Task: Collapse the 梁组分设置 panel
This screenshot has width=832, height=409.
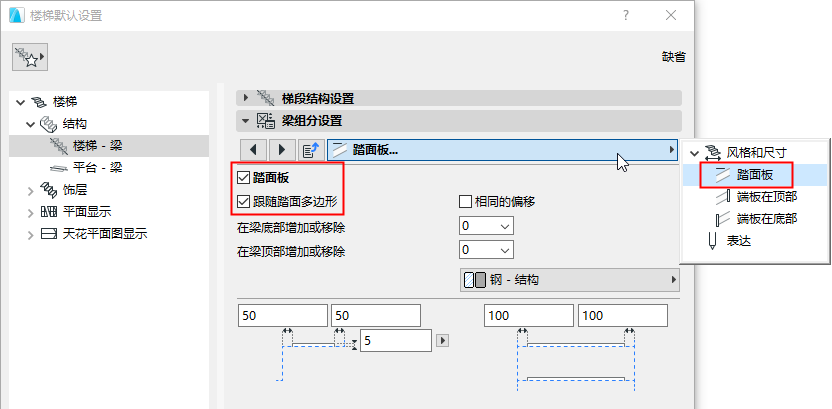Action: coord(245,121)
